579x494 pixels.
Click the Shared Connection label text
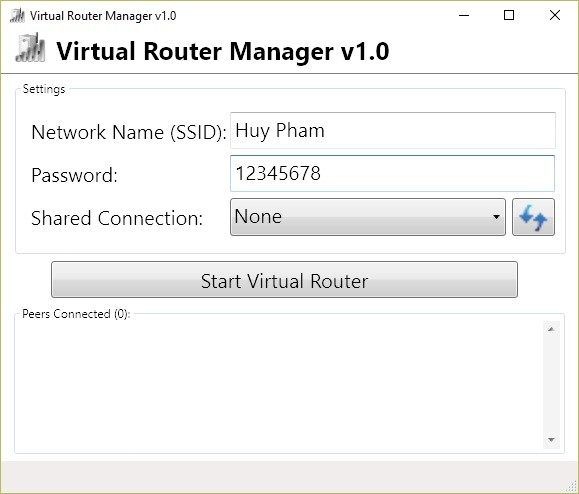[117, 218]
